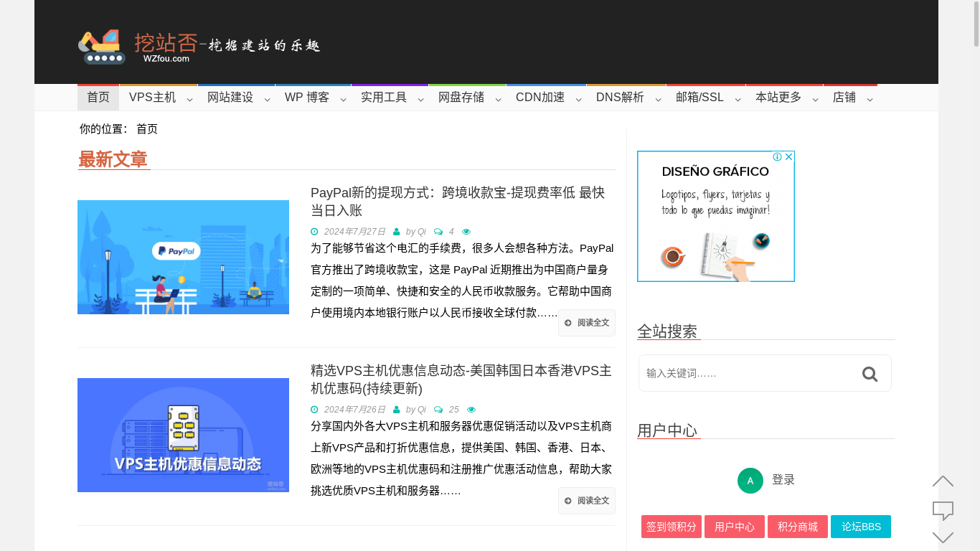Click the comment bubble floating icon
The image size is (980, 551).
click(943, 511)
